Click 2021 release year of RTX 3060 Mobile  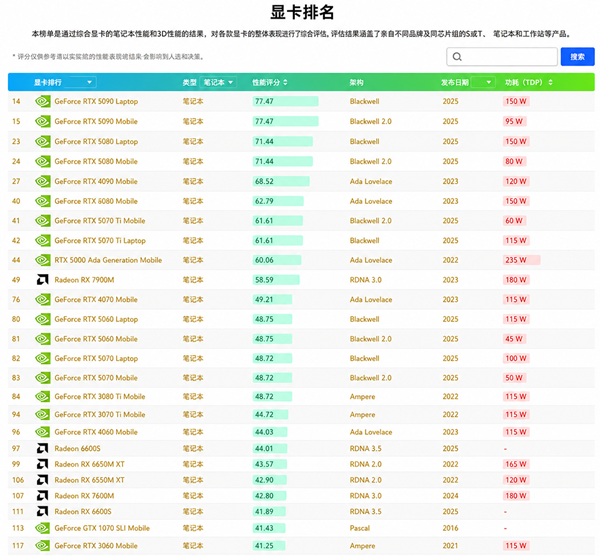click(450, 546)
